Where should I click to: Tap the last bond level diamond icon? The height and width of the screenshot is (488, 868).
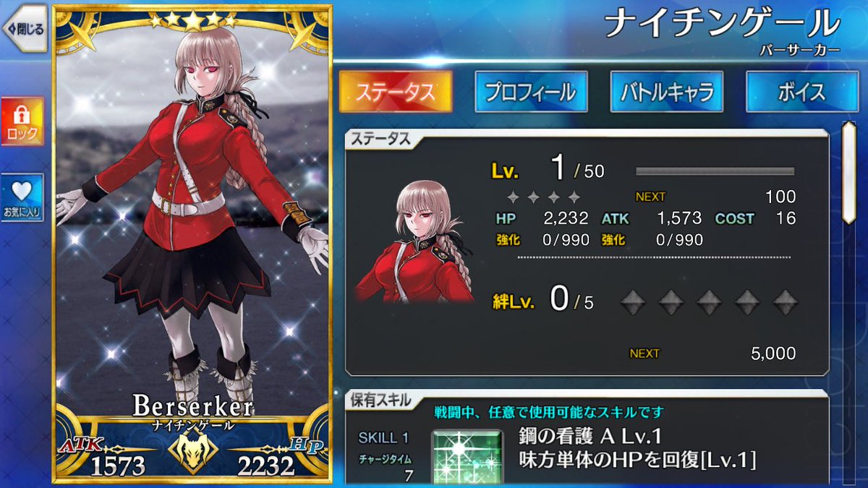coord(786,302)
